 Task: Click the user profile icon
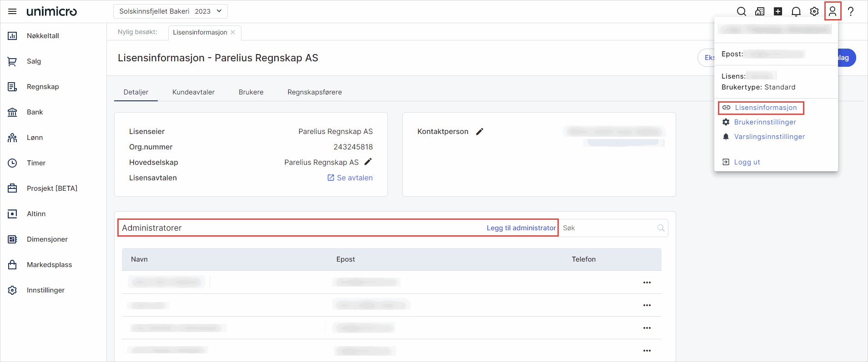(x=832, y=11)
